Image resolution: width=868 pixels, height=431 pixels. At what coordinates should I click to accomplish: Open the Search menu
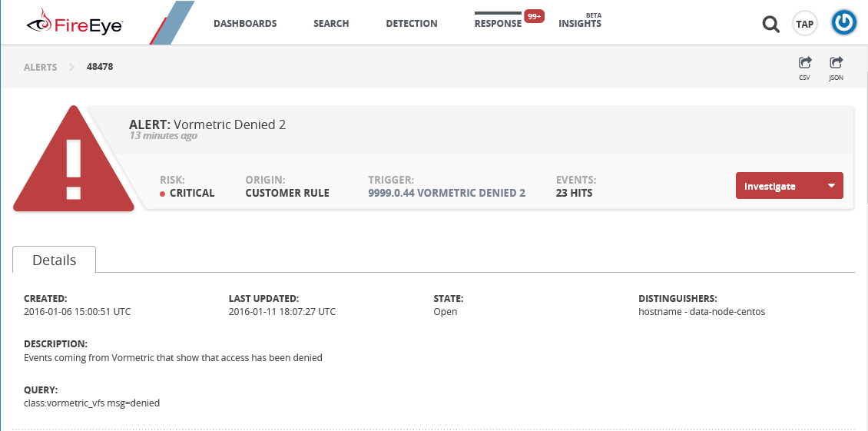click(x=331, y=24)
